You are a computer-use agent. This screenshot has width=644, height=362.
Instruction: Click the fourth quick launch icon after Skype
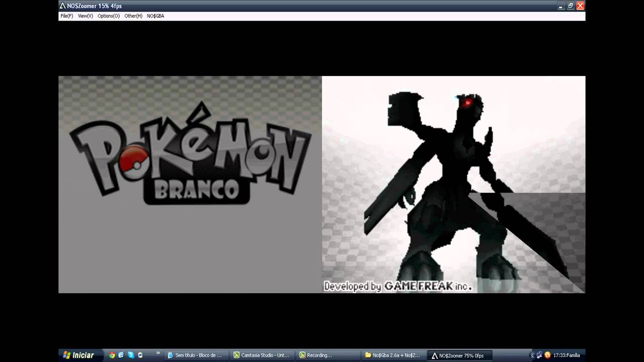(x=140, y=355)
